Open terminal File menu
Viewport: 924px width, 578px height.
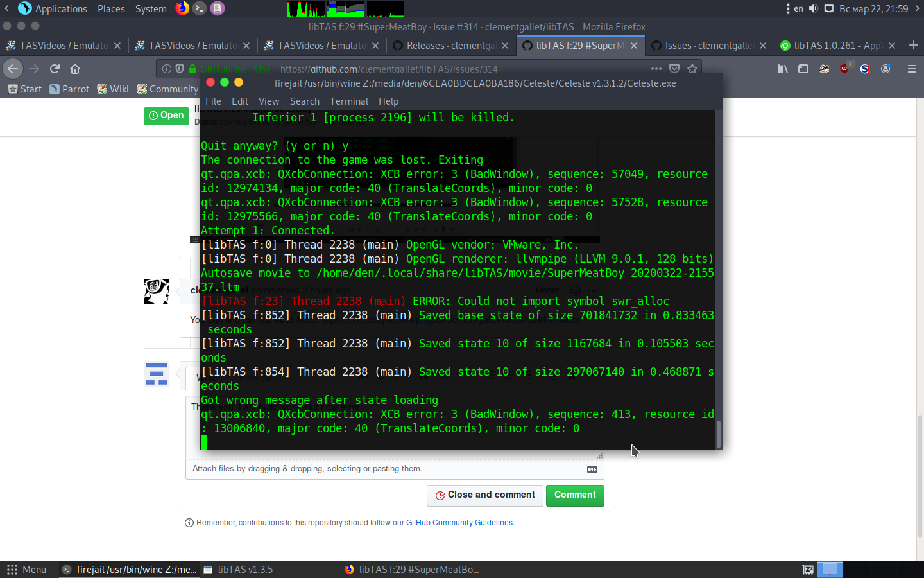(213, 101)
